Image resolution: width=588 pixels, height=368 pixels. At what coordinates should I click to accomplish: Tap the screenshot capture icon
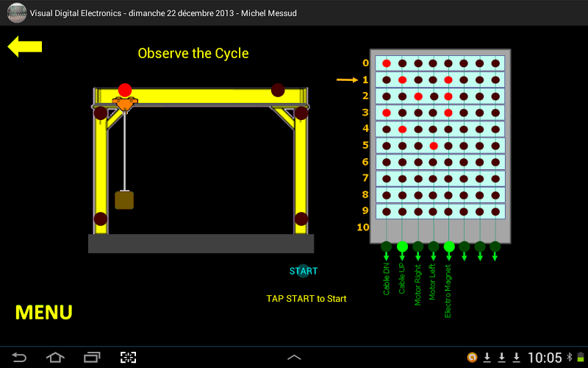128,357
